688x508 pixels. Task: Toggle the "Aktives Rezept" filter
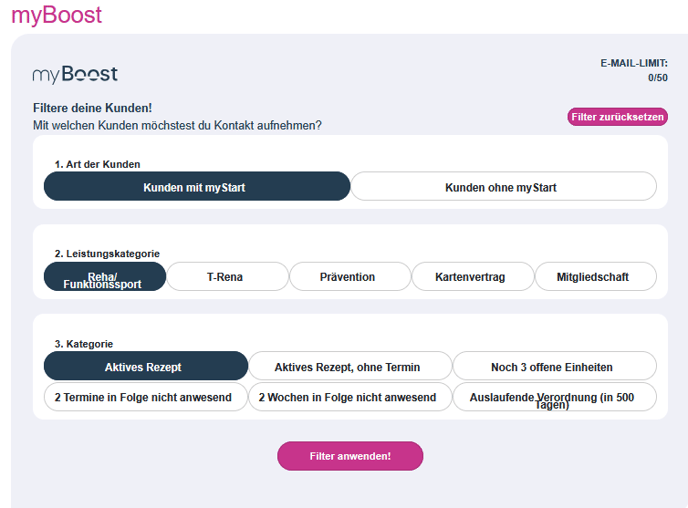point(145,367)
